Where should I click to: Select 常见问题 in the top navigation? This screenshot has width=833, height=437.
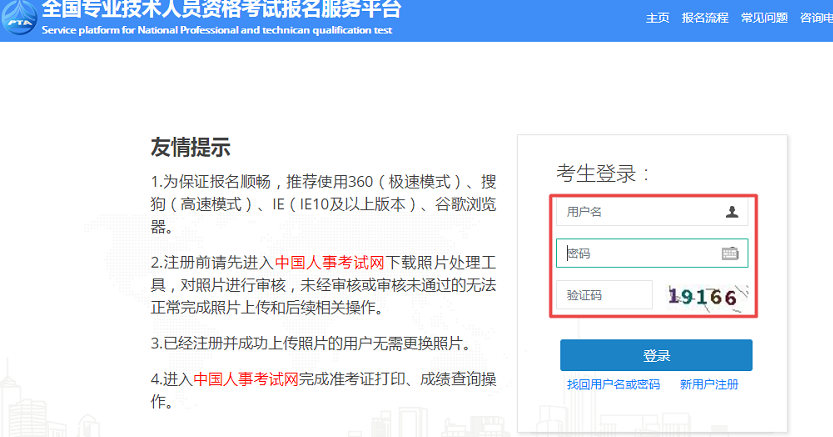(x=764, y=18)
